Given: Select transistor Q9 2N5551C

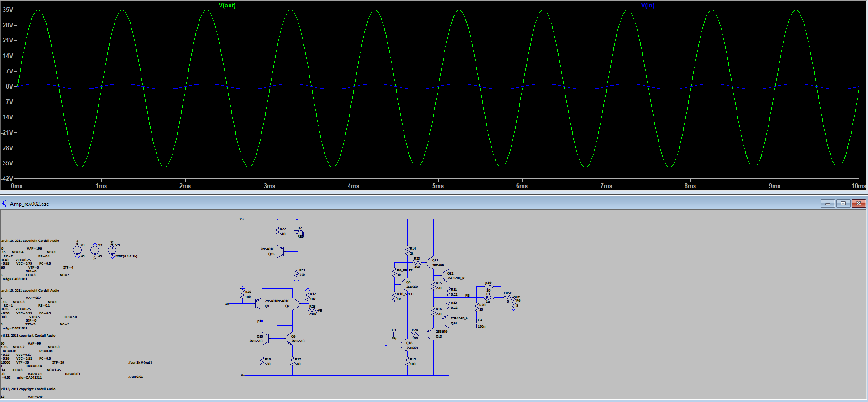Looking at the screenshot, I should 289,339.
